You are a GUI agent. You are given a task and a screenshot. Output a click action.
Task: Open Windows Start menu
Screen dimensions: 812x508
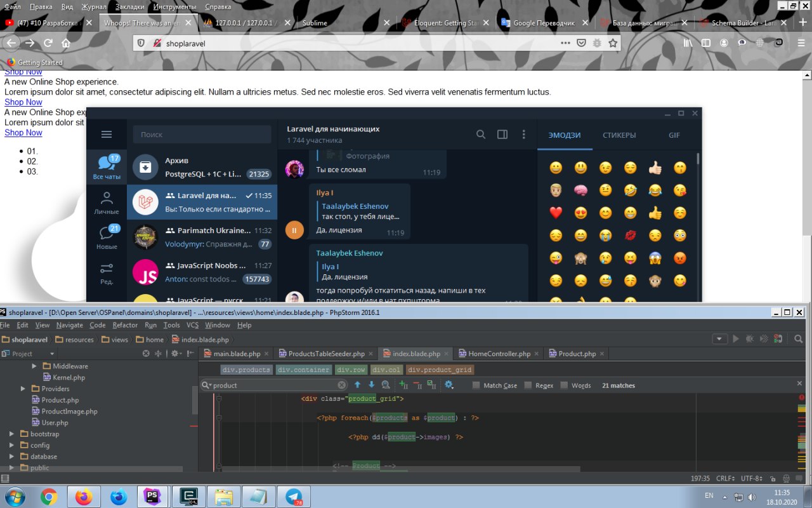coord(14,497)
